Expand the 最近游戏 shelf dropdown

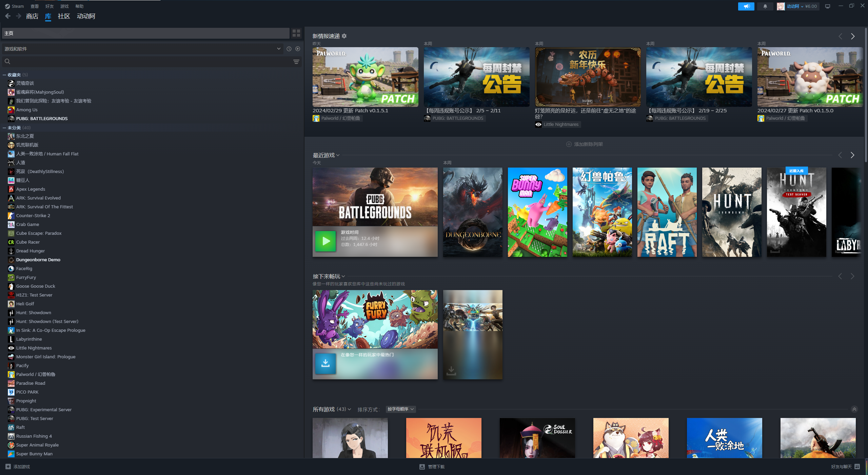338,155
